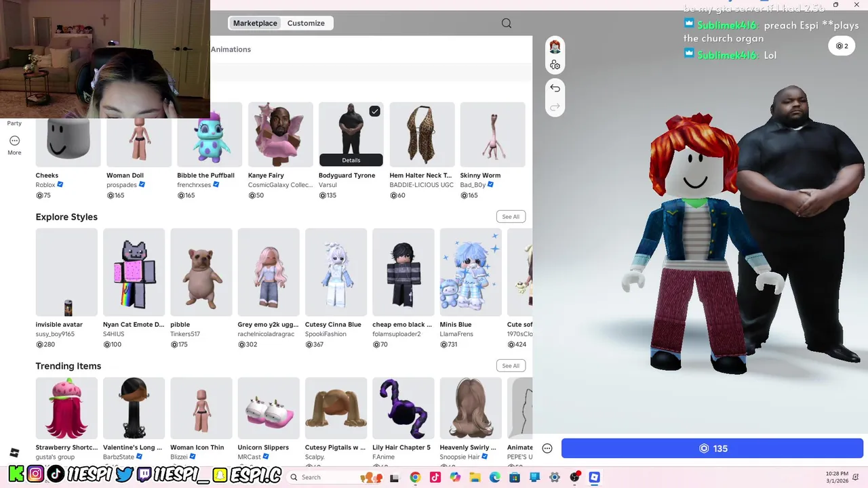Open the Party sidebar item
868x488 pixels.
tap(14, 123)
